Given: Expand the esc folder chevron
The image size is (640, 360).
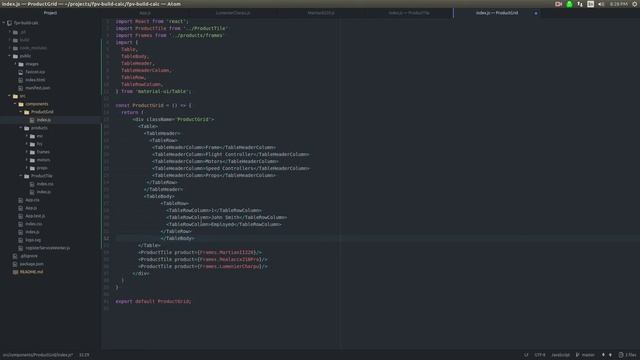Looking at the screenshot, I should pyautogui.click(x=27, y=136).
